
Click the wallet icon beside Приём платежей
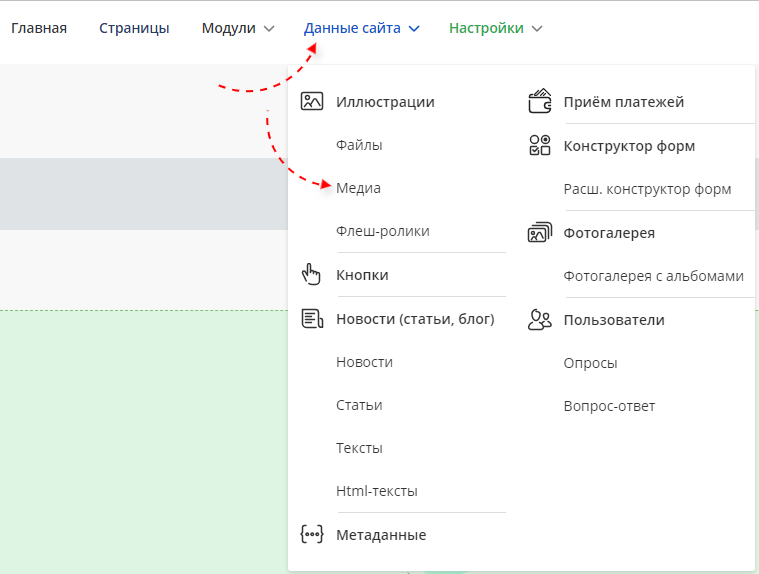click(539, 102)
